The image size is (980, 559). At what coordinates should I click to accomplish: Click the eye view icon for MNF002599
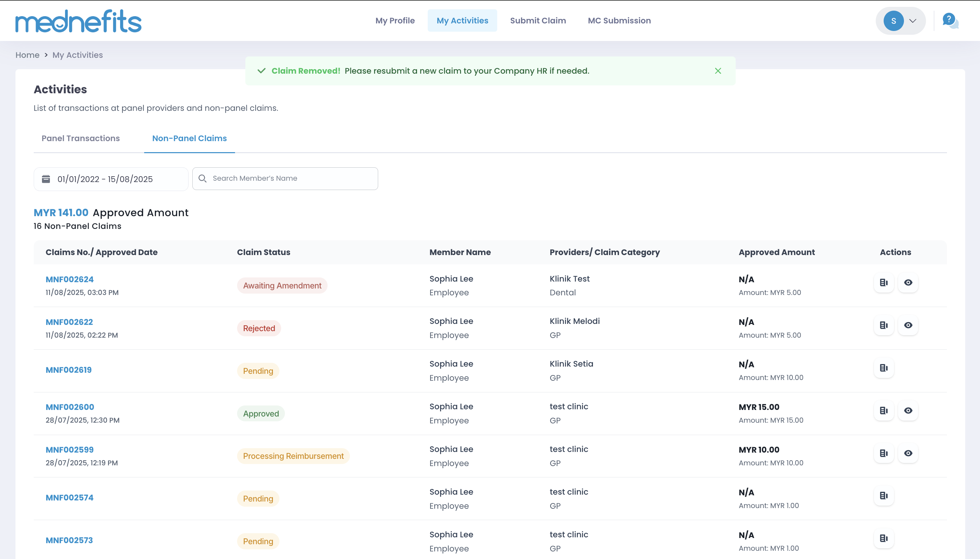[908, 453]
